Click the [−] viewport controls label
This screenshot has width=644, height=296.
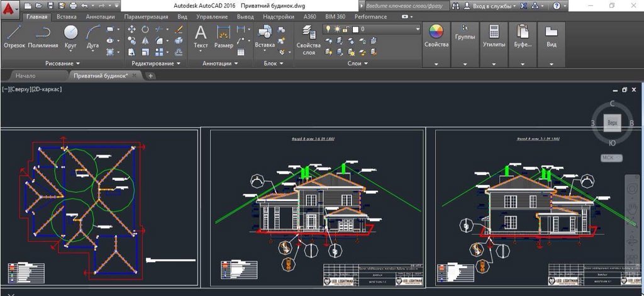point(6,89)
